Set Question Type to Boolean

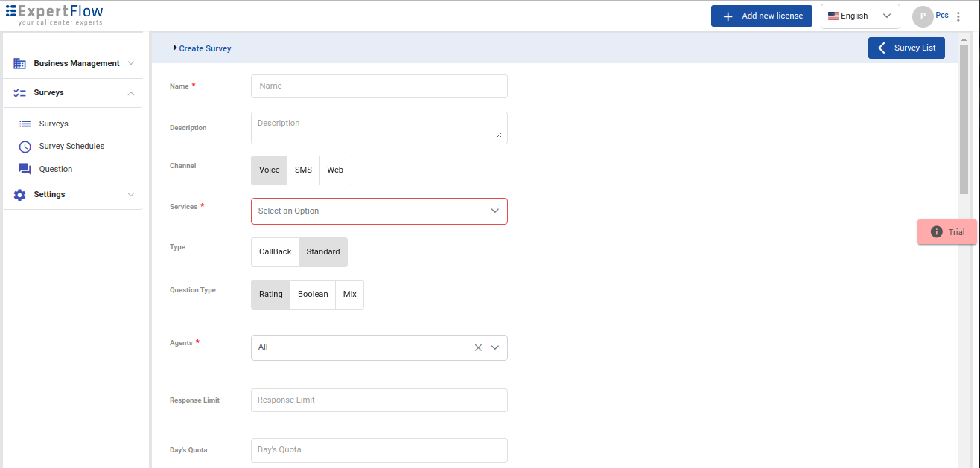click(x=312, y=294)
